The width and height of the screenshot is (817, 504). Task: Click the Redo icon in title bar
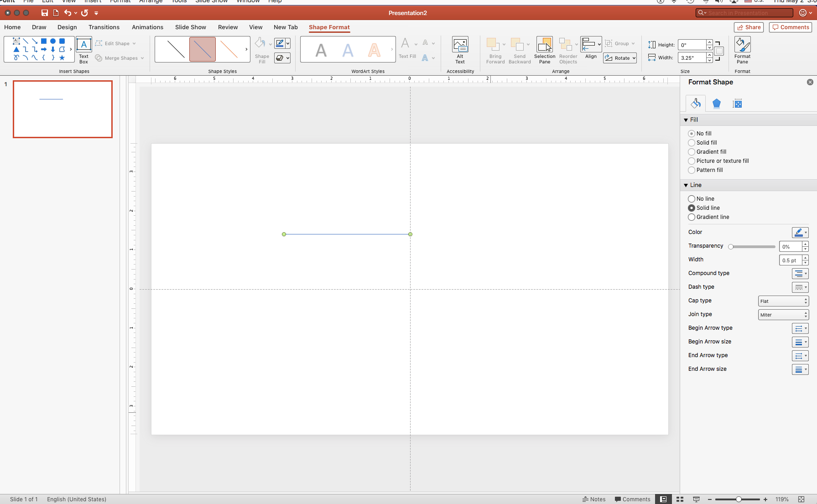click(x=84, y=13)
